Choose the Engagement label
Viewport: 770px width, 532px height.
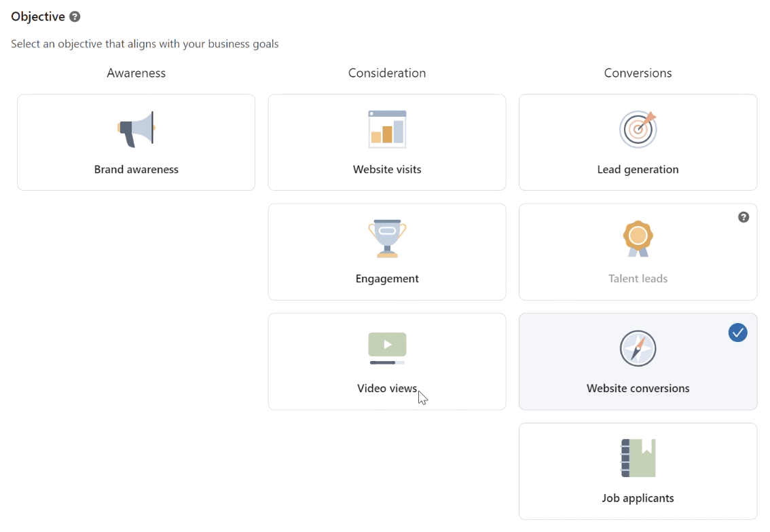[x=387, y=280]
